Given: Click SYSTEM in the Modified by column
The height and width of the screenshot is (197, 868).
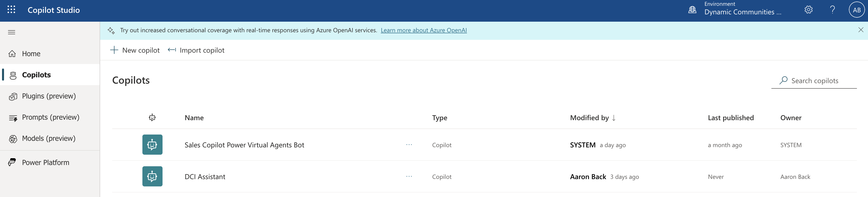Looking at the screenshot, I should tap(583, 145).
